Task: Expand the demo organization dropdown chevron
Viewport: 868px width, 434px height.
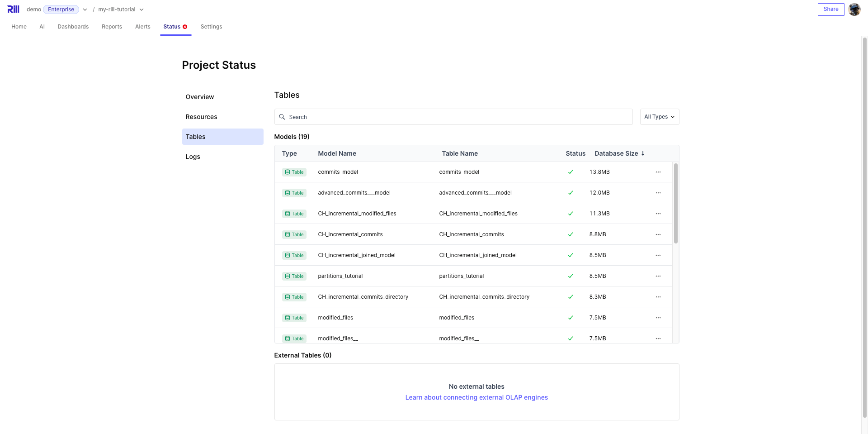Action: [85, 10]
